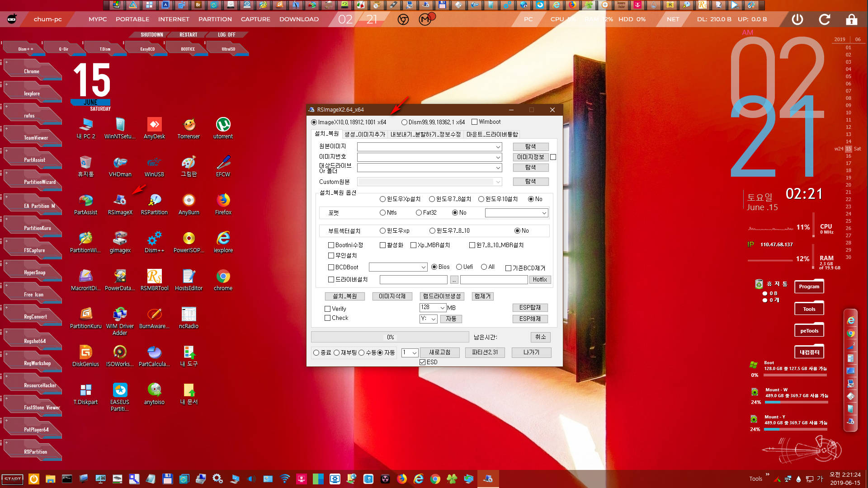
Task: Launch HostsEditor desktop icon
Action: [x=189, y=280]
